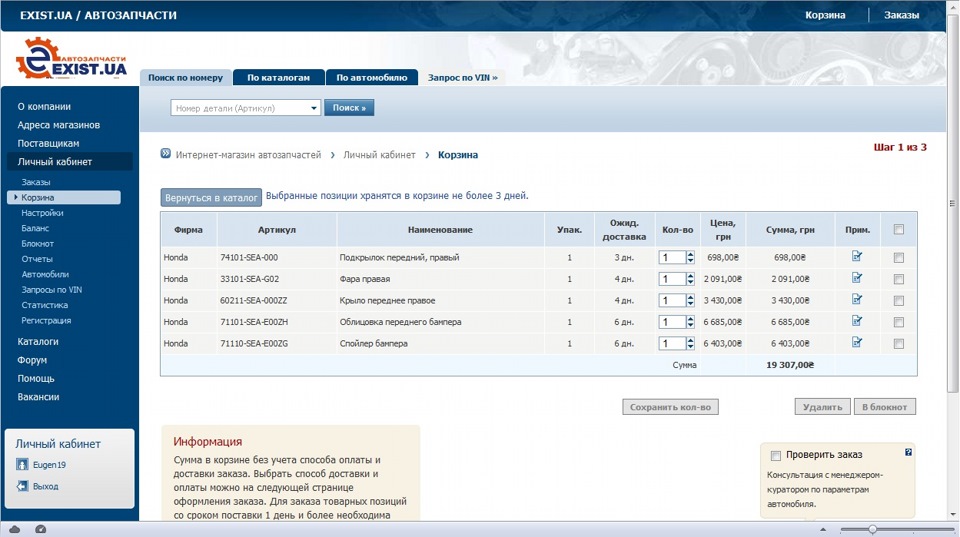This screenshot has width=960, height=537.
Task: Open Запросы по VIN sidebar item
Action: pos(51,290)
